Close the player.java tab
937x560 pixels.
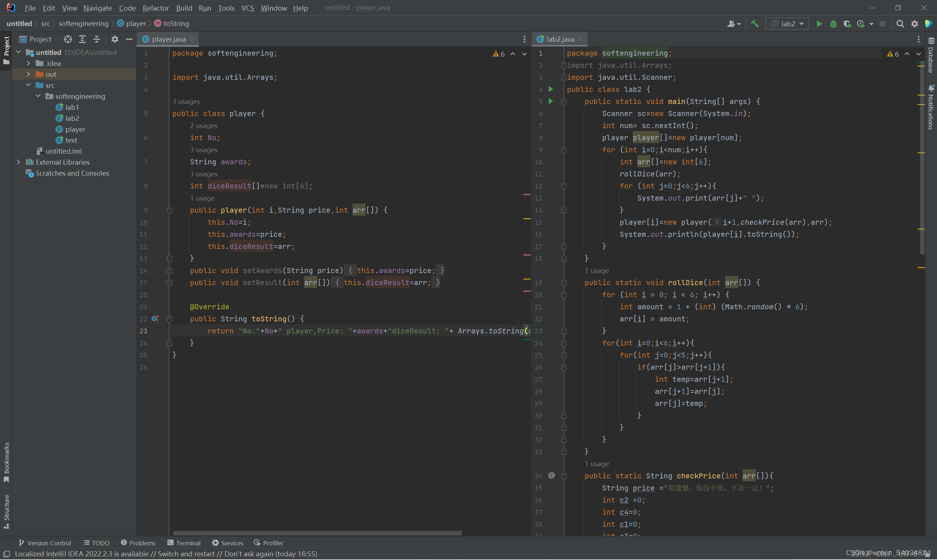click(x=192, y=39)
